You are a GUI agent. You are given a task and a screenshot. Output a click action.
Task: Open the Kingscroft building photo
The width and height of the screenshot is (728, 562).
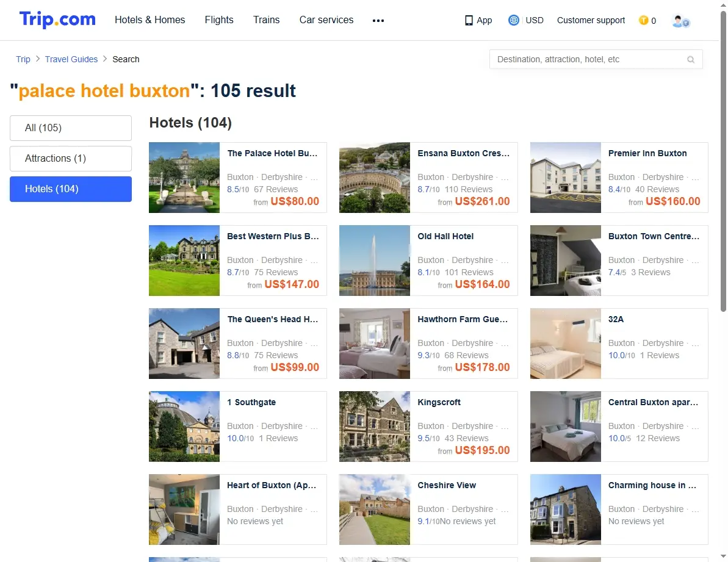[x=375, y=427]
